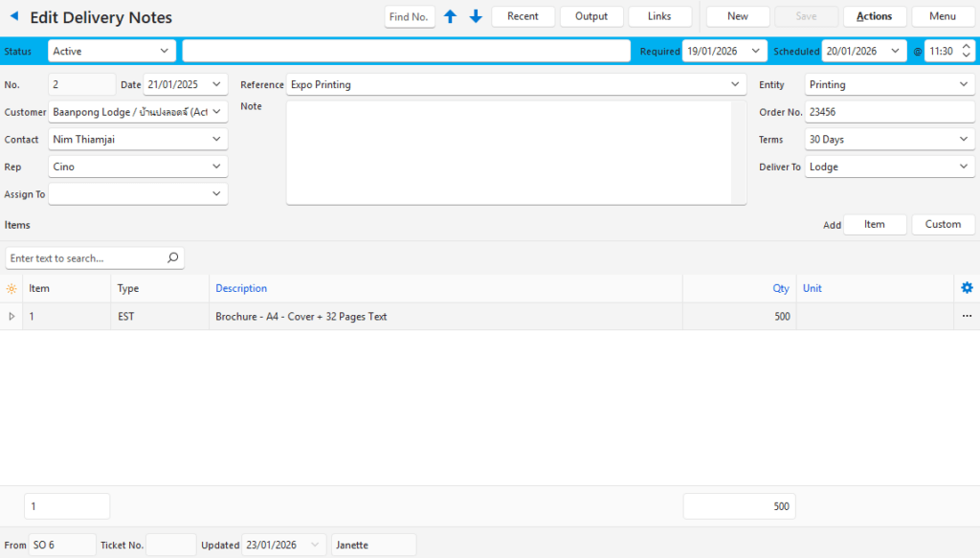Open the Terms dropdown showing 30 Days
Viewport: 980px width, 558px height.
click(x=963, y=140)
